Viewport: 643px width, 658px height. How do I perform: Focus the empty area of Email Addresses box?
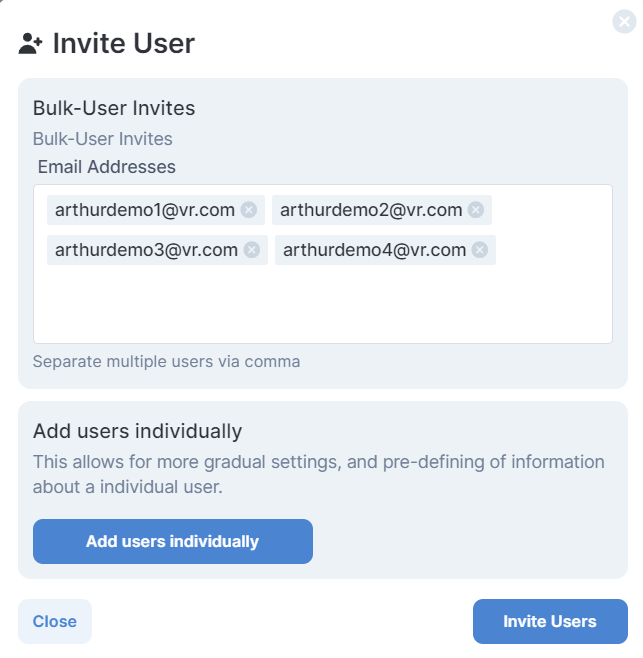(322, 305)
